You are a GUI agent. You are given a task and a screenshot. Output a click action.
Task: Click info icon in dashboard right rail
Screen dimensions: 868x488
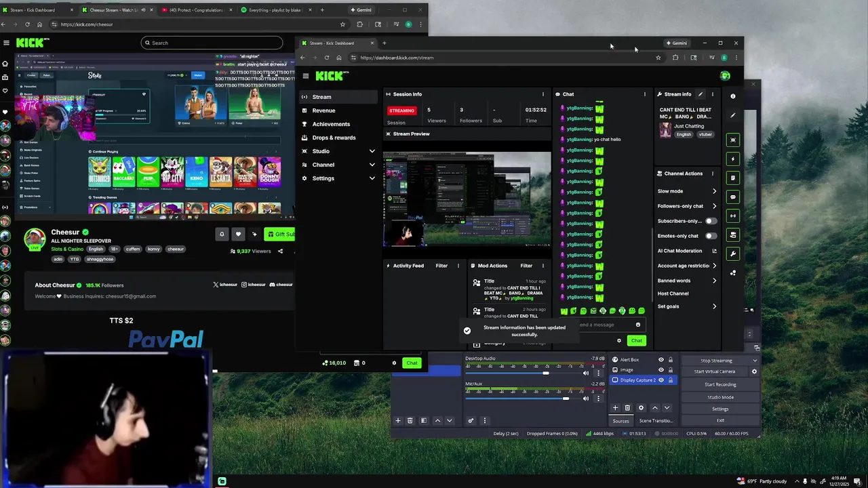pos(733,96)
